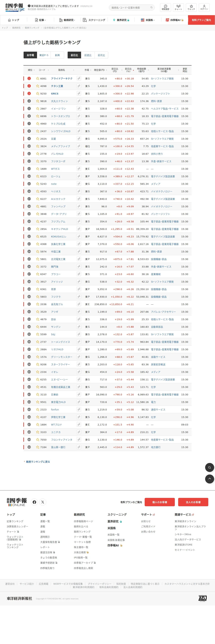This screenshot has height=644, width=215.
Task: Switch to the 前週比 tab
Action: (x=88, y=55)
